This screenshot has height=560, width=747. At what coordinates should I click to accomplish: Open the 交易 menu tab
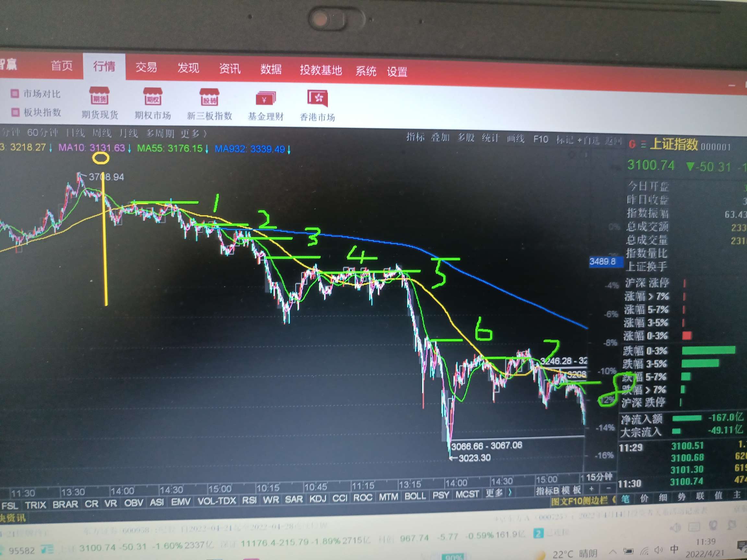click(146, 67)
